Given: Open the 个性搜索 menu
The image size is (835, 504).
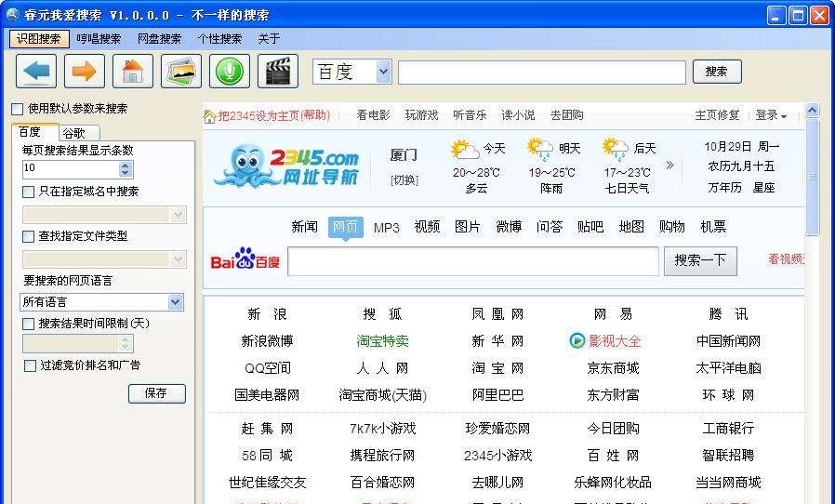Looking at the screenshot, I should 219,38.
